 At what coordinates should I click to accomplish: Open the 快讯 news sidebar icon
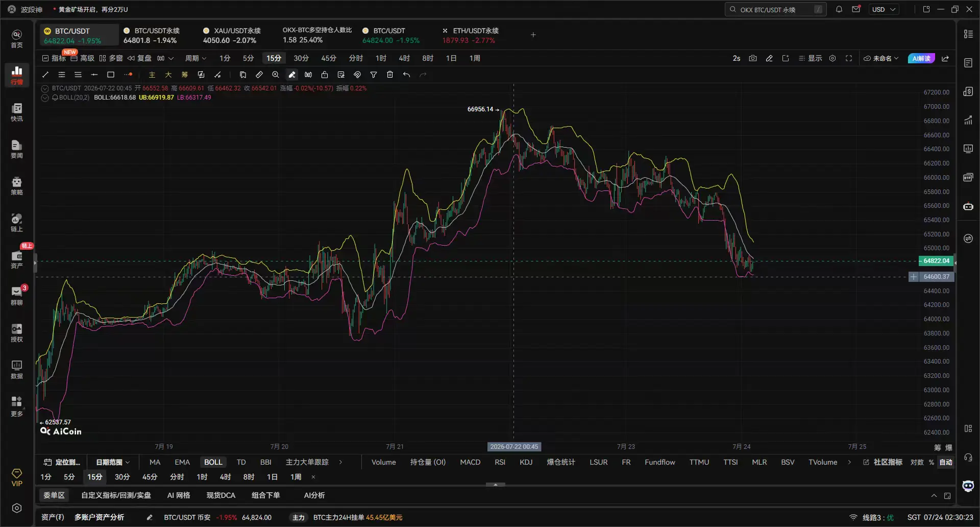click(x=17, y=112)
